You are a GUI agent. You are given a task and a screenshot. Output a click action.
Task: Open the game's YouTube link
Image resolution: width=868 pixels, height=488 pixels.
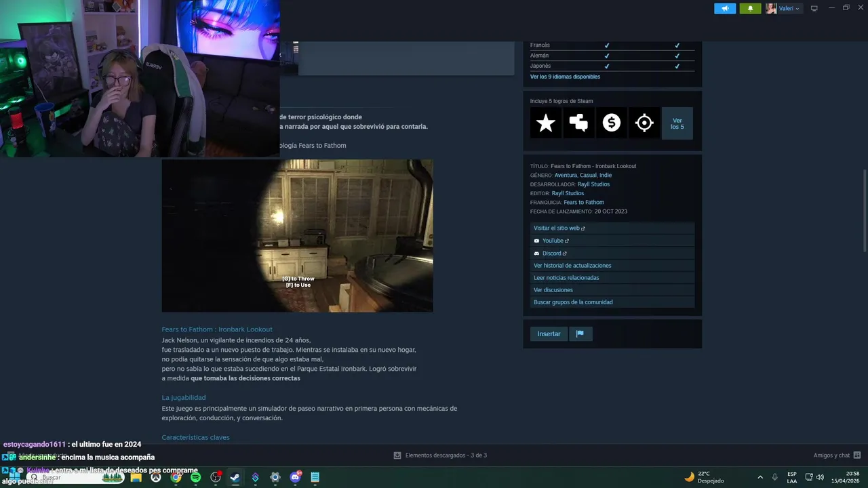[x=612, y=241]
